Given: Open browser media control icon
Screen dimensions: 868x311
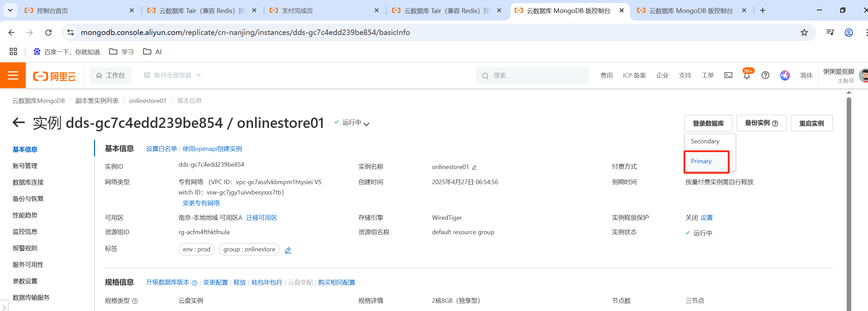Looking at the screenshot, I should [830, 32].
